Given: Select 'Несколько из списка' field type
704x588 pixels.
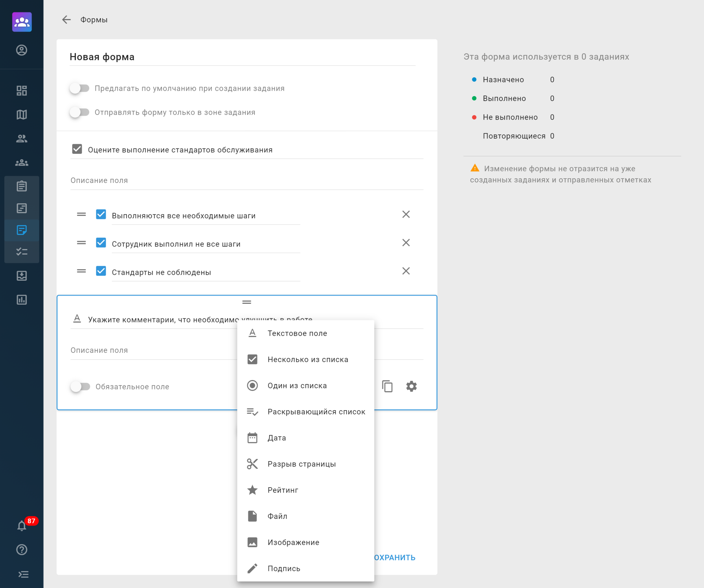Looking at the screenshot, I should point(306,359).
